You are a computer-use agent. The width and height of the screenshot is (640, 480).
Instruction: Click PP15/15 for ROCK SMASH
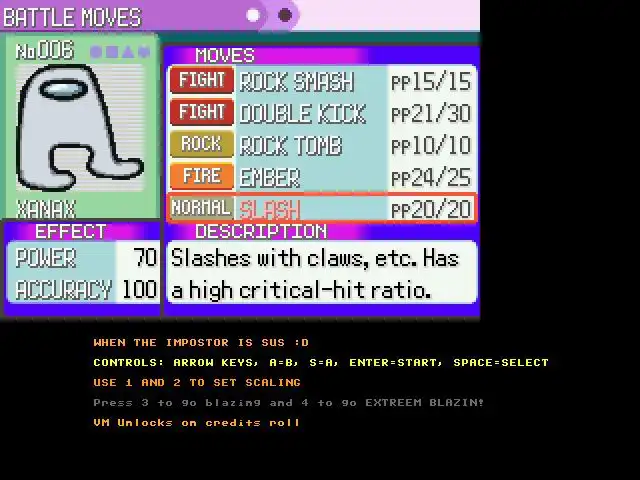point(431,81)
